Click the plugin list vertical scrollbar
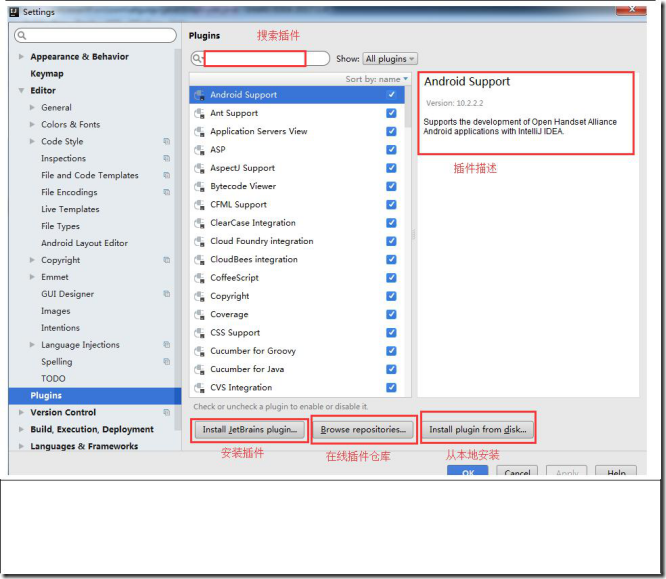Image resolution: width=666 pixels, height=579 pixels. tap(408, 107)
